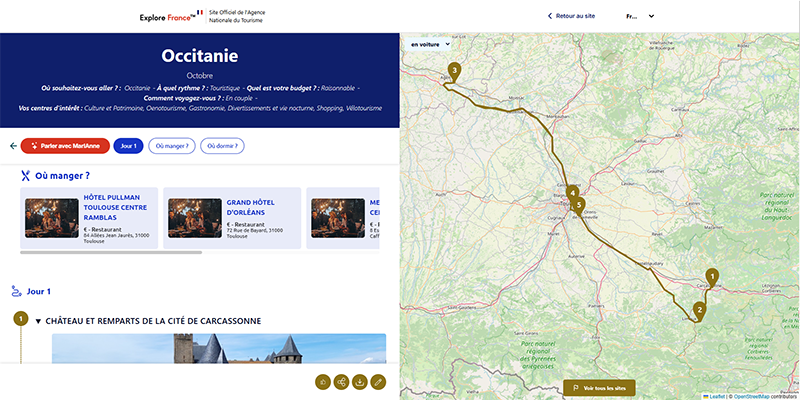The image size is (800, 400).
Task: Open the Fr language selector dropdown
Action: (640, 16)
